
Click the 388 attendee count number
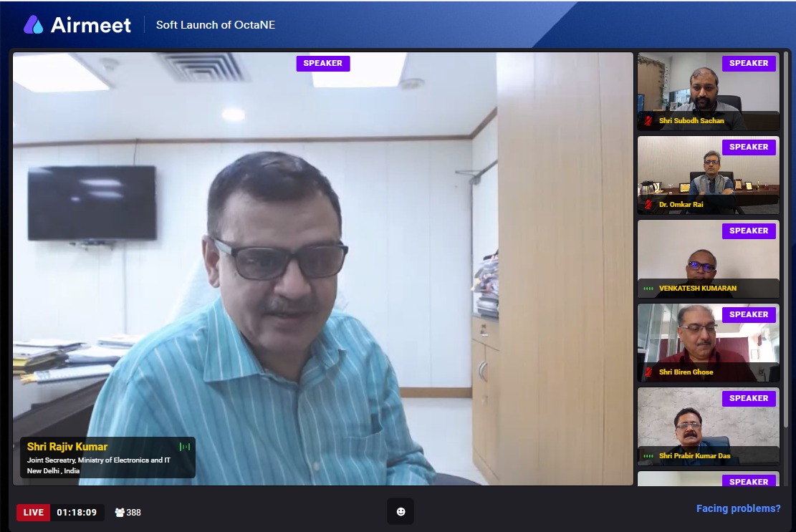pos(133,512)
